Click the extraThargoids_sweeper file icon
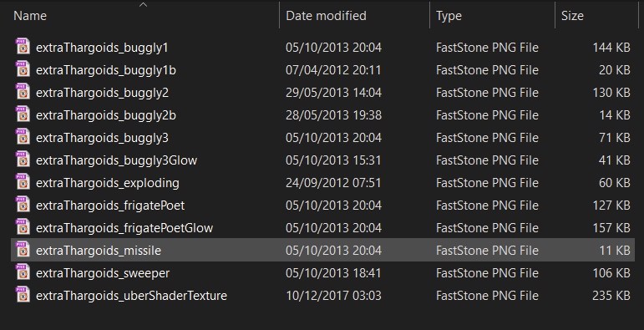 23,272
